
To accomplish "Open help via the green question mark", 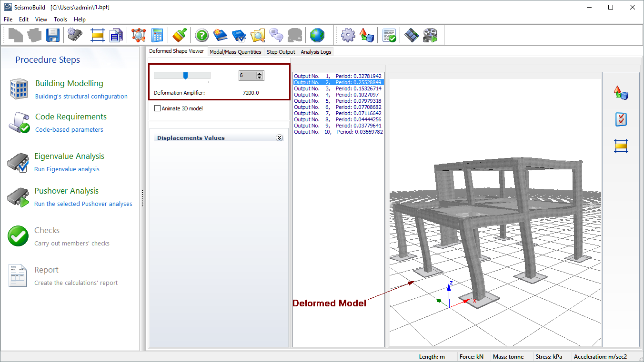I will [202, 35].
